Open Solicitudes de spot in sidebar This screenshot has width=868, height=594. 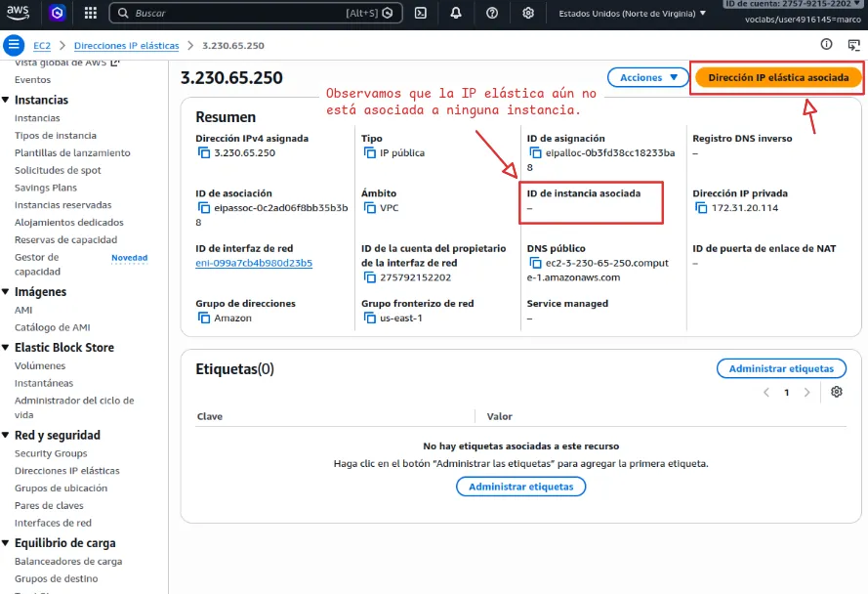point(58,170)
